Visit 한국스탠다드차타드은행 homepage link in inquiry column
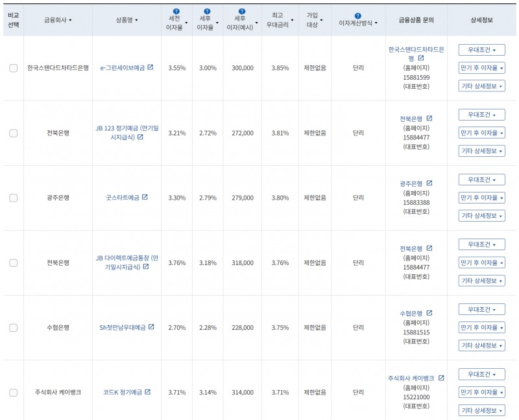 point(416,54)
